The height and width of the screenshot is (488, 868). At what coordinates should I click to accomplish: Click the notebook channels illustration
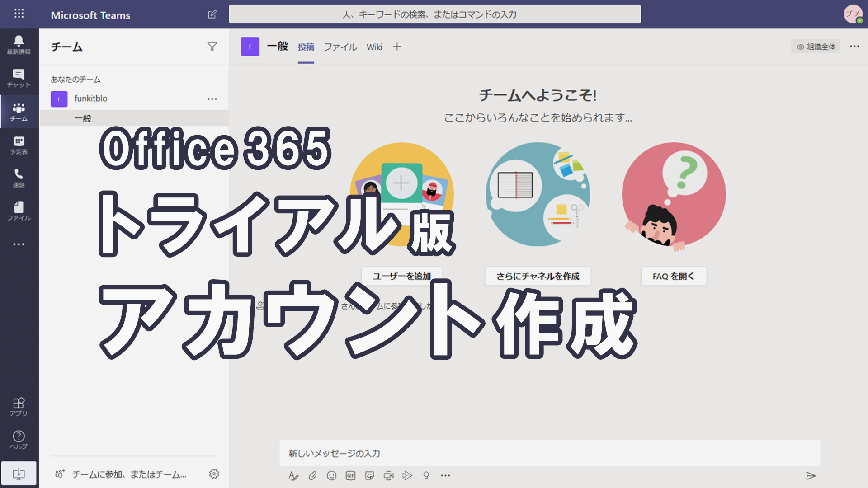(538, 194)
